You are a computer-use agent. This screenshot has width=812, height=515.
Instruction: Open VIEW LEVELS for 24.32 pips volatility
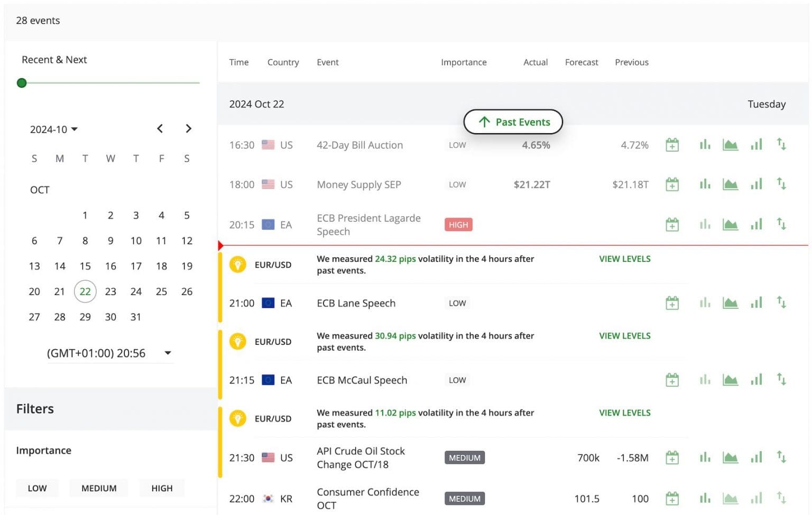[624, 259]
